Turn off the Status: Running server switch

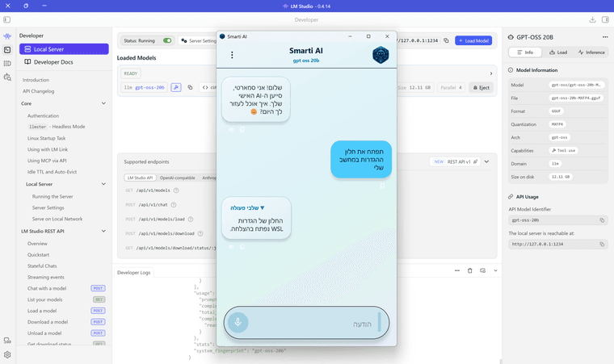[167, 40]
